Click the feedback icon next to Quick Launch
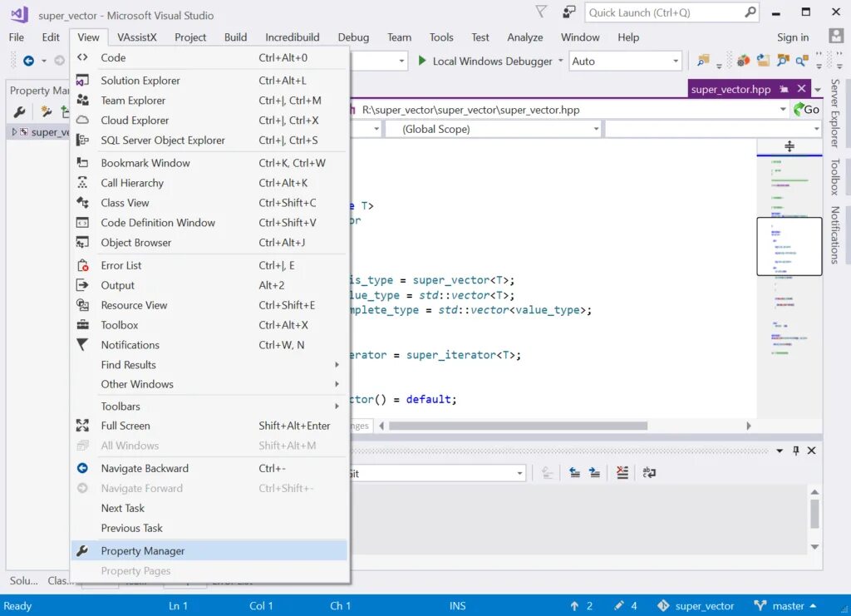The width and height of the screenshot is (851, 616). pos(568,12)
